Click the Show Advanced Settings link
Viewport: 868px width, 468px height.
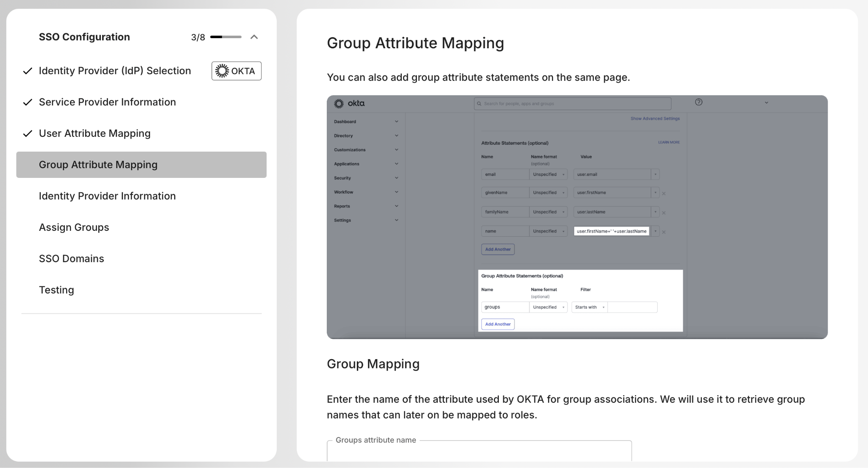coord(655,119)
